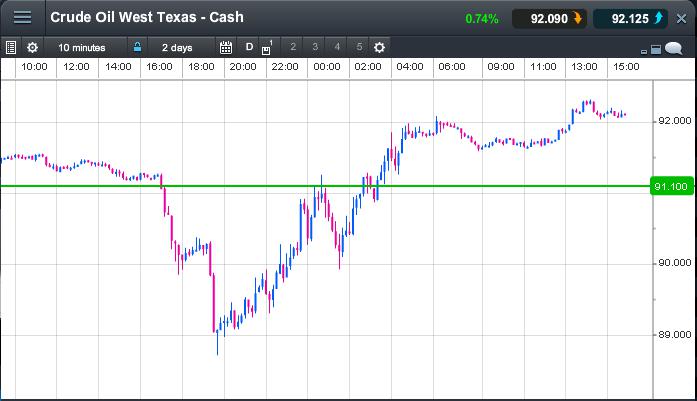Screen dimensions: 697x401
Task: Open the hamburger menu beside the chart title
Action: pyautogui.click(x=22, y=18)
